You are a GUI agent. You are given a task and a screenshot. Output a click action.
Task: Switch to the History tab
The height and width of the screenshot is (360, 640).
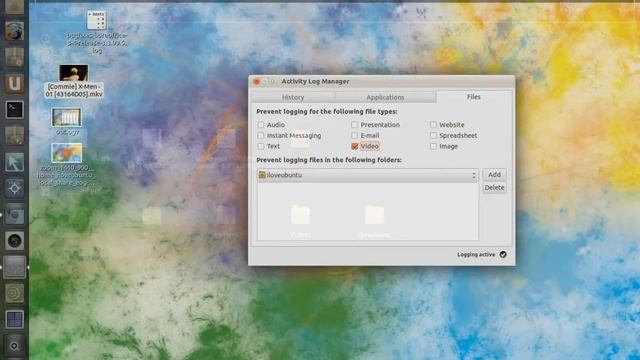point(293,97)
